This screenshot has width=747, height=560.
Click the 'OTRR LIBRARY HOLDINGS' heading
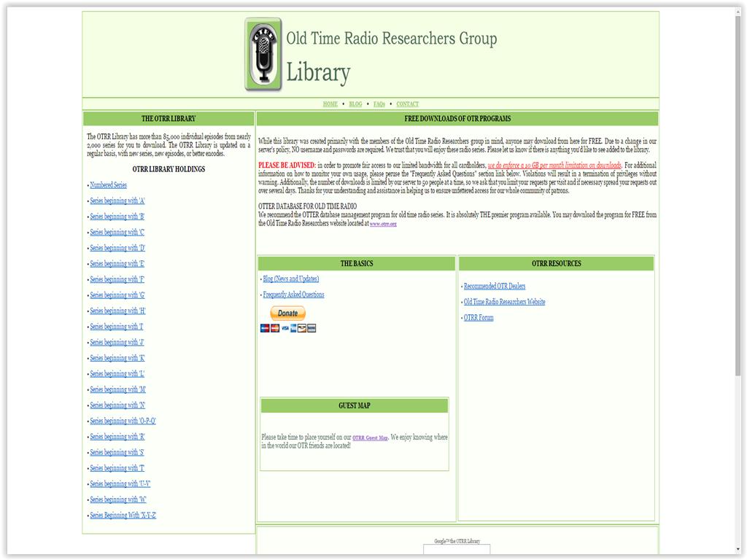pyautogui.click(x=169, y=169)
